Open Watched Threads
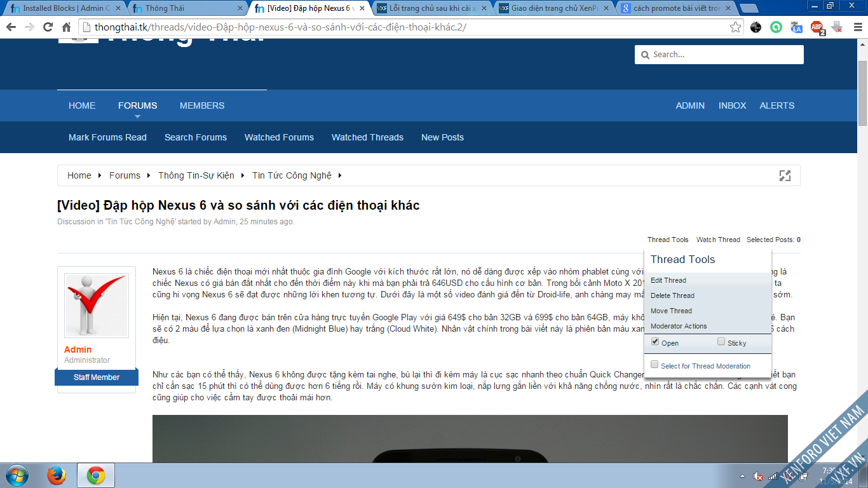 367,137
